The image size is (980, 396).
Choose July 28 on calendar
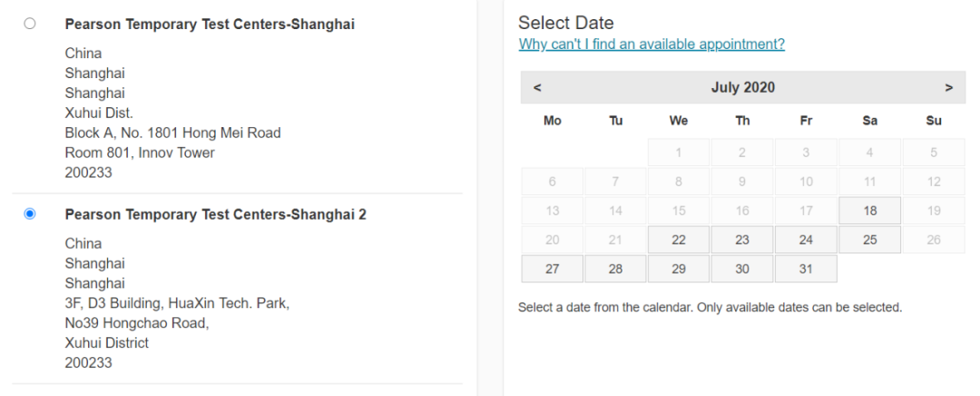(615, 269)
